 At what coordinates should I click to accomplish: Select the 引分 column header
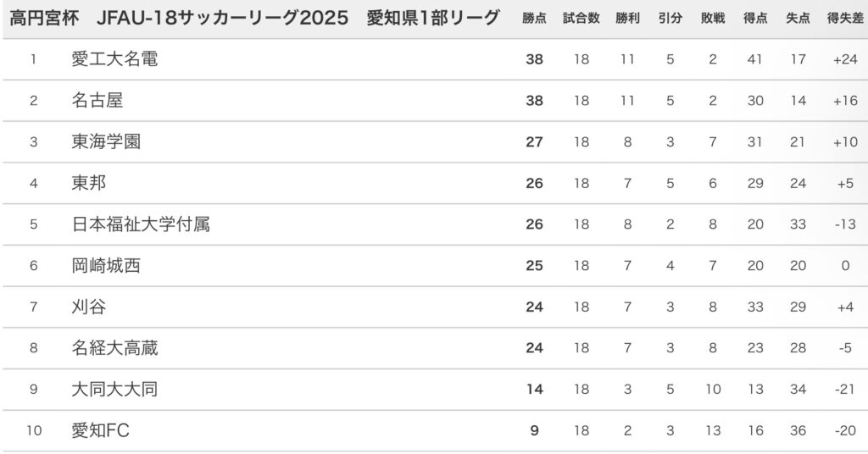pyautogui.click(x=670, y=19)
